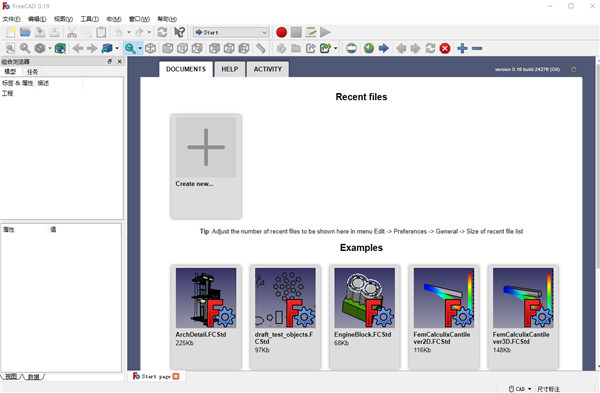Screen dimensions: 600x393
Task: Open the FemCalculixCantilever3D.FCStd example
Action: [523, 316]
